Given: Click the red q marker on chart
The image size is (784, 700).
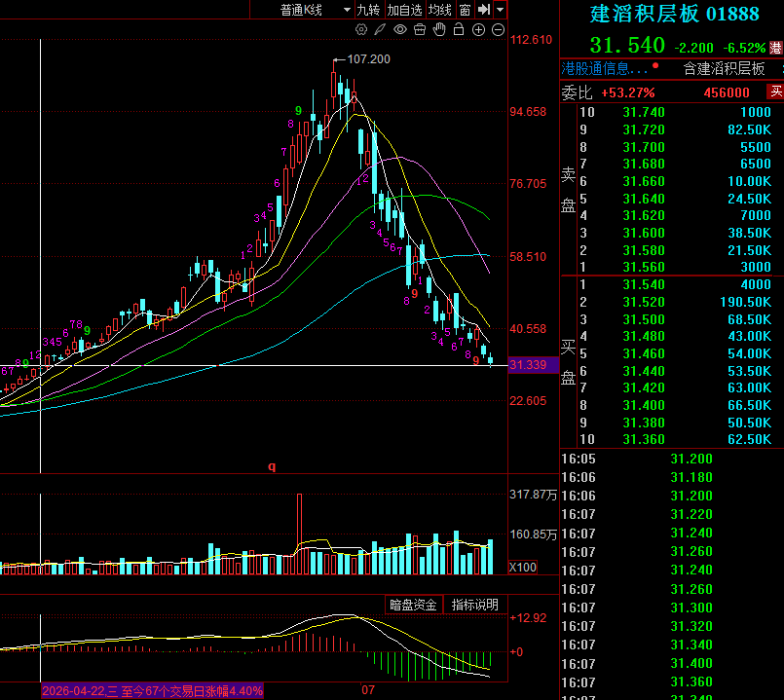Looking at the screenshot, I should [x=272, y=467].
